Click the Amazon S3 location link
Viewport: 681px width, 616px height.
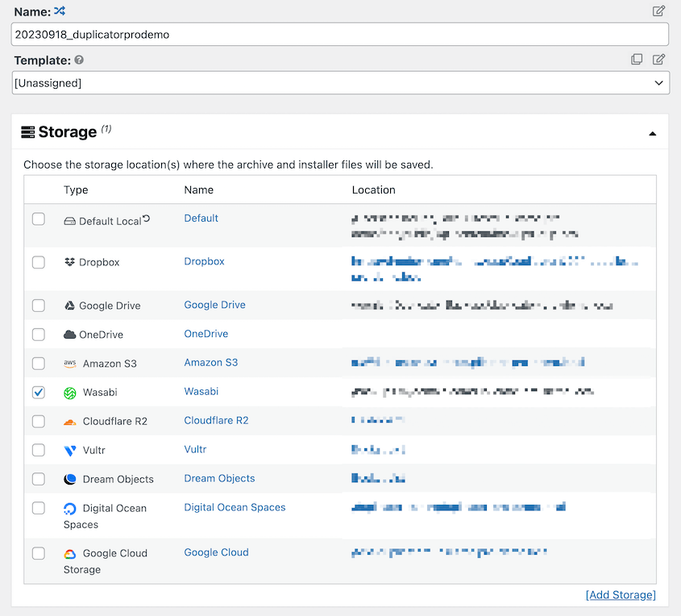tap(467, 362)
